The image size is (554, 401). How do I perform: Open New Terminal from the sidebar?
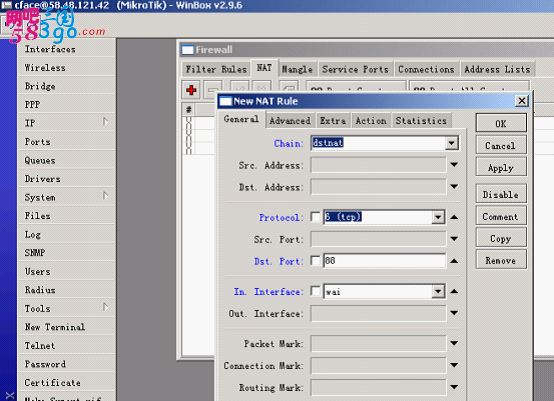(x=66, y=327)
